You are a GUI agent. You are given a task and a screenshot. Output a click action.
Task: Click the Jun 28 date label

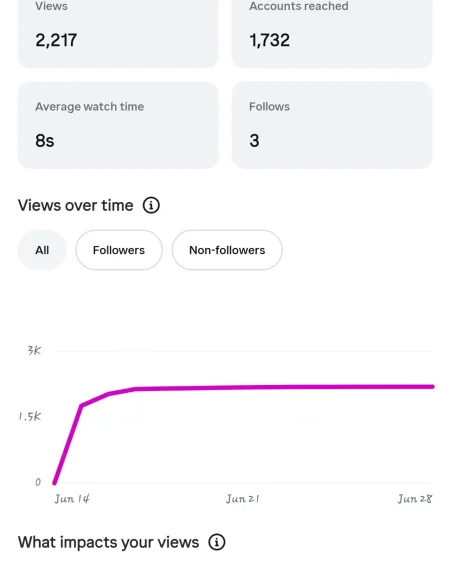415,499
